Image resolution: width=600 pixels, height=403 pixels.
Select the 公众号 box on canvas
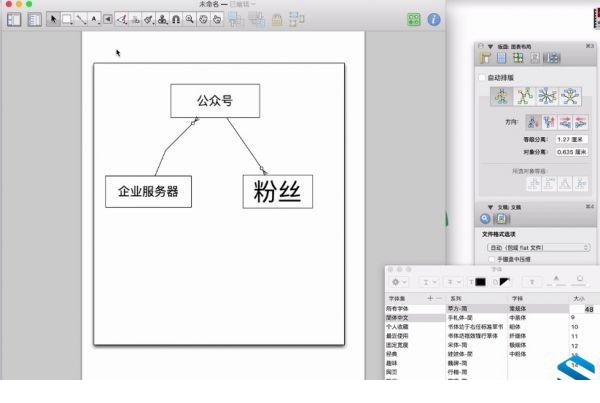pos(215,101)
